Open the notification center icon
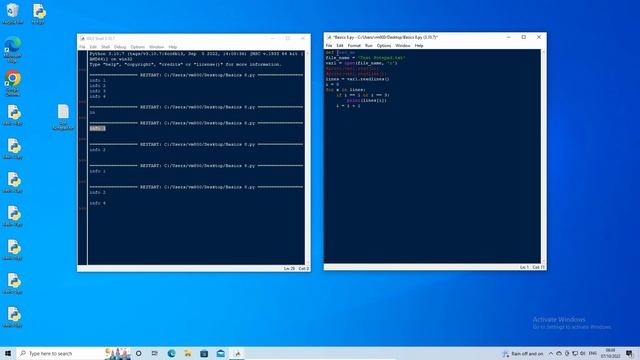The height and width of the screenshot is (360, 640). (x=629, y=353)
